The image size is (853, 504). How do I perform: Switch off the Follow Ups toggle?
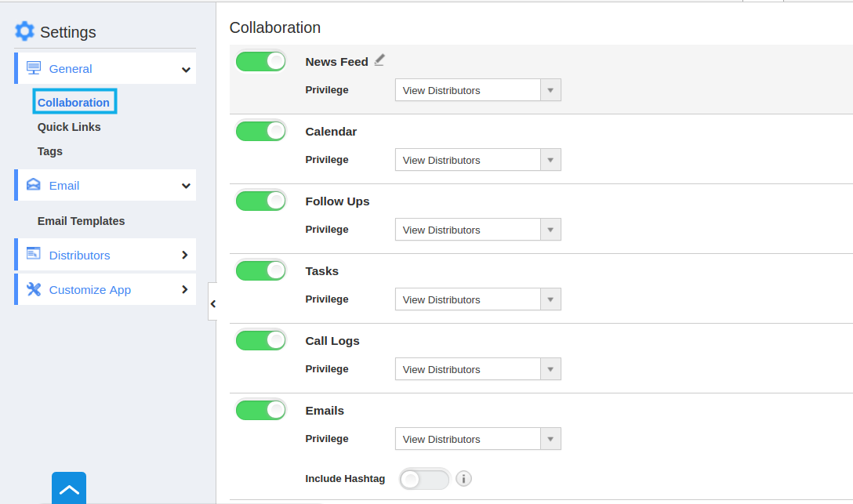[260, 201]
